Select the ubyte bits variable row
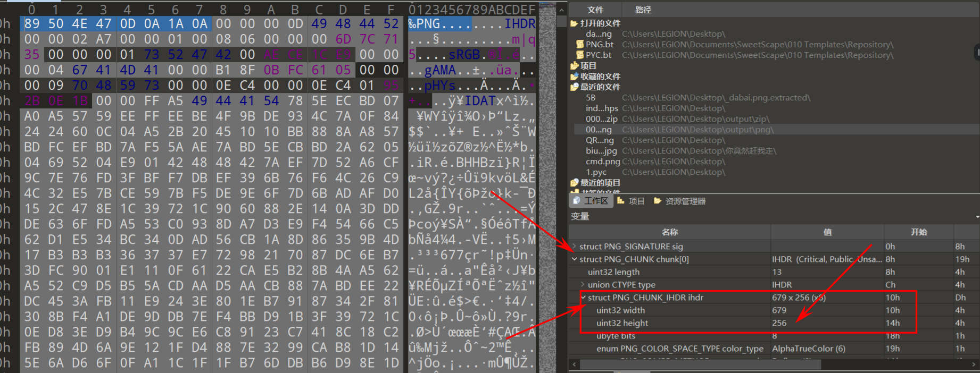This screenshot has height=373, width=980. tap(774, 336)
